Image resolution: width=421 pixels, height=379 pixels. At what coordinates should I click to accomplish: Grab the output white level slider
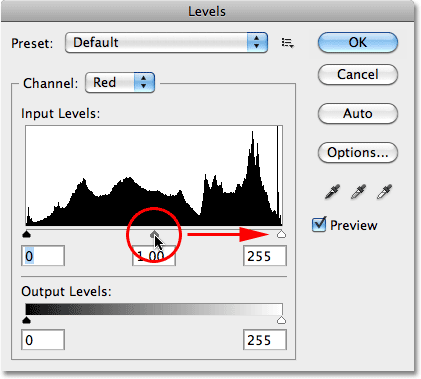pyautogui.click(x=281, y=320)
